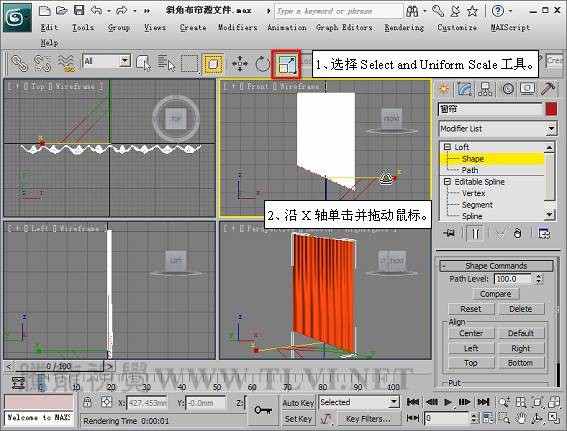Redo action arrow icon
Screen dimensions: 567x431
coord(122,10)
